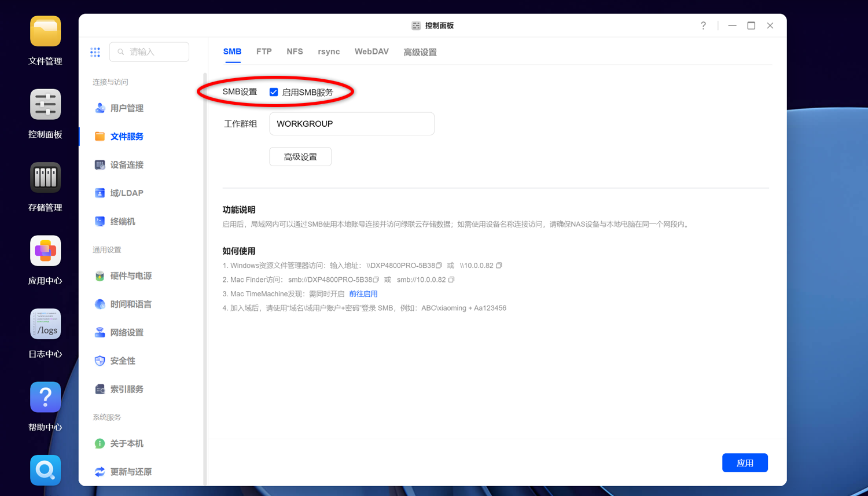Click the 应用 button
The image size is (868, 496).
coord(745,463)
